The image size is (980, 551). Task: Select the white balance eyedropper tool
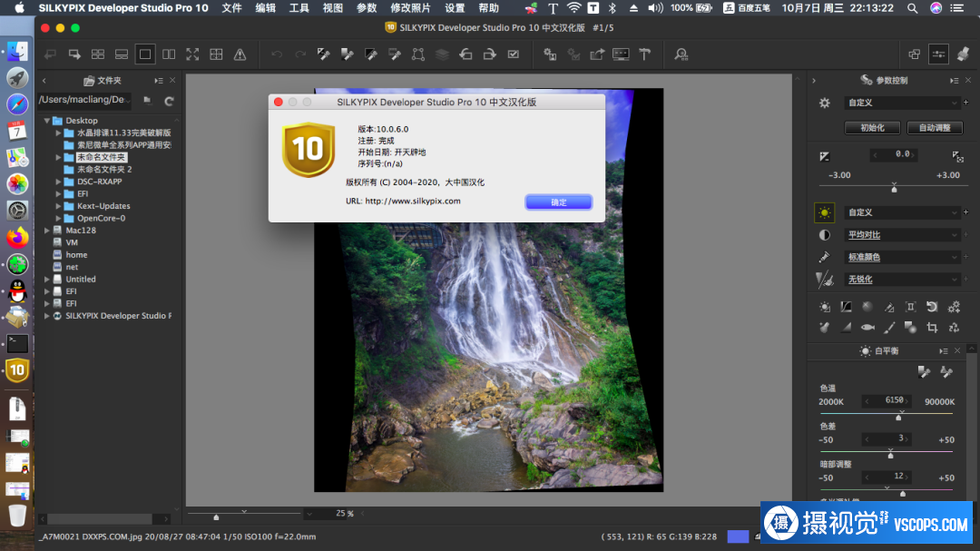point(324,54)
